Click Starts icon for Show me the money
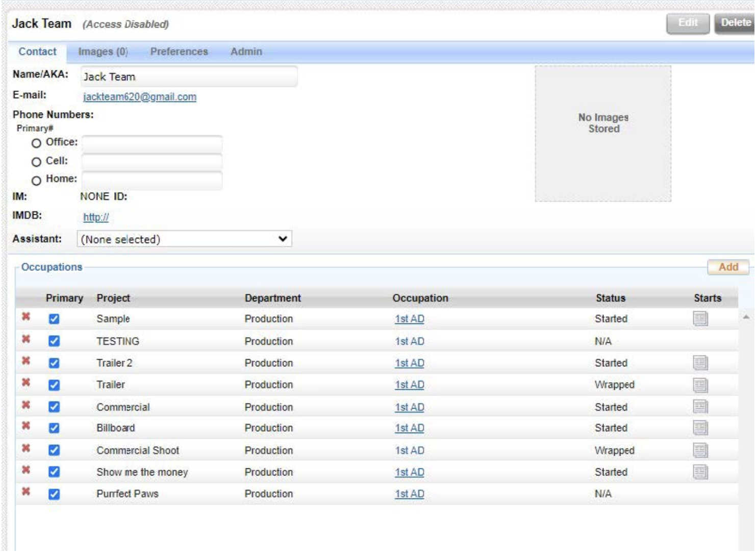This screenshot has width=756, height=552. 700,472
